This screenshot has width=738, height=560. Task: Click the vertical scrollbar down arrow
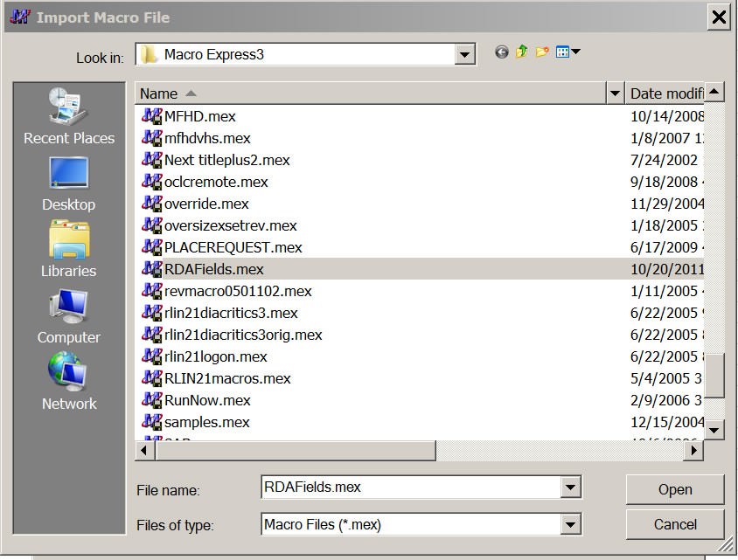tap(714, 429)
